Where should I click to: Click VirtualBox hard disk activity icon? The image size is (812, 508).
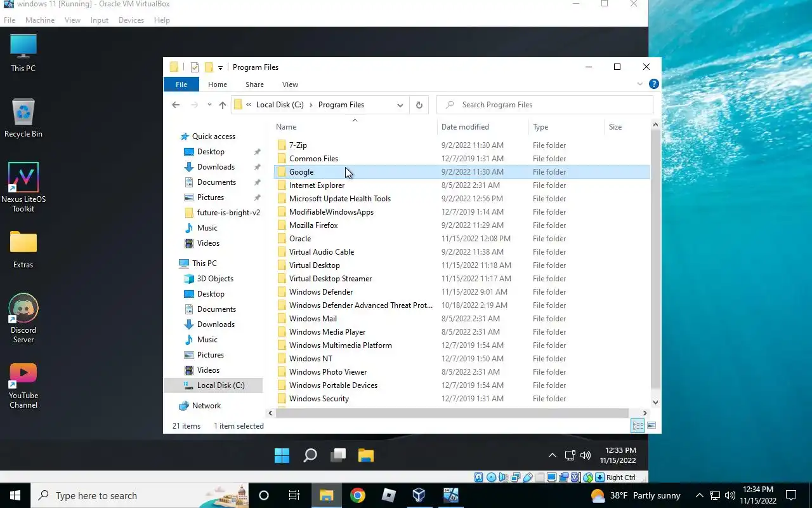pos(479,478)
